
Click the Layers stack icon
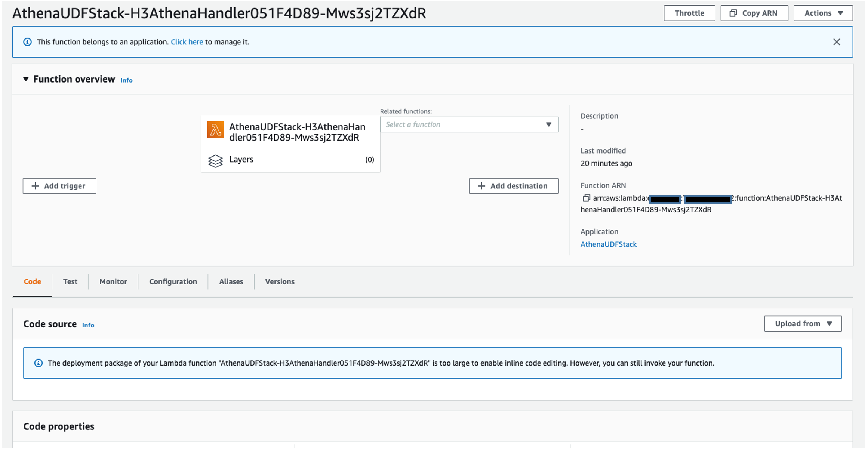coord(215,161)
